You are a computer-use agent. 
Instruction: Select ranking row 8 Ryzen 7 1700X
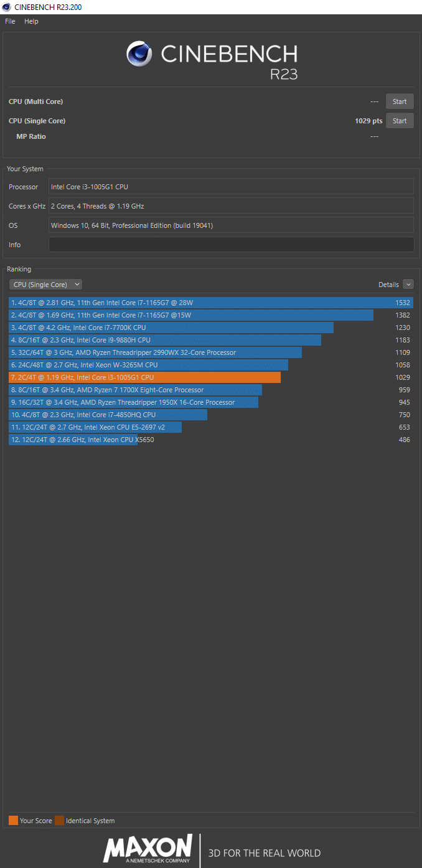click(x=211, y=390)
